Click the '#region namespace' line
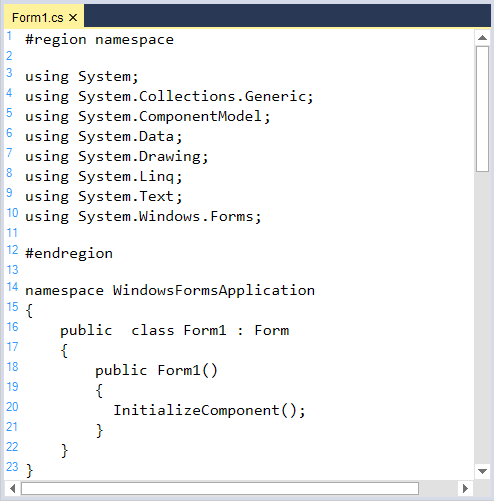Viewport: 494px width, 501px height. tap(99, 40)
